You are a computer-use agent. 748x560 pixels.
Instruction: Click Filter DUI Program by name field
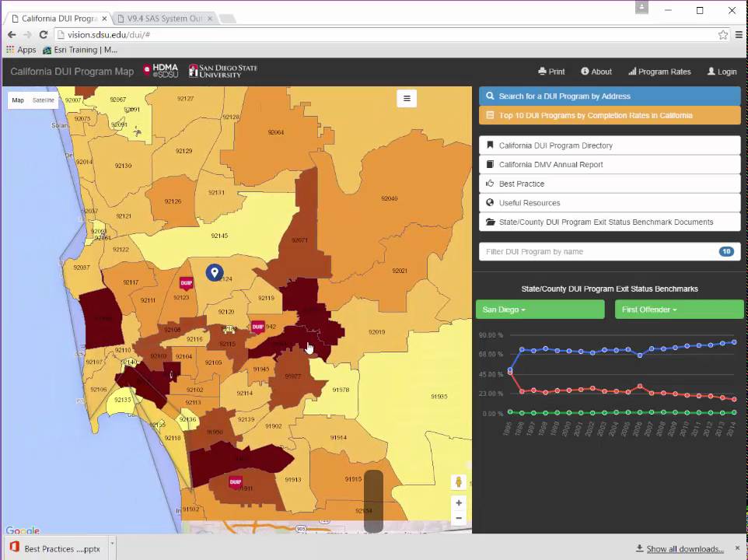pos(610,251)
